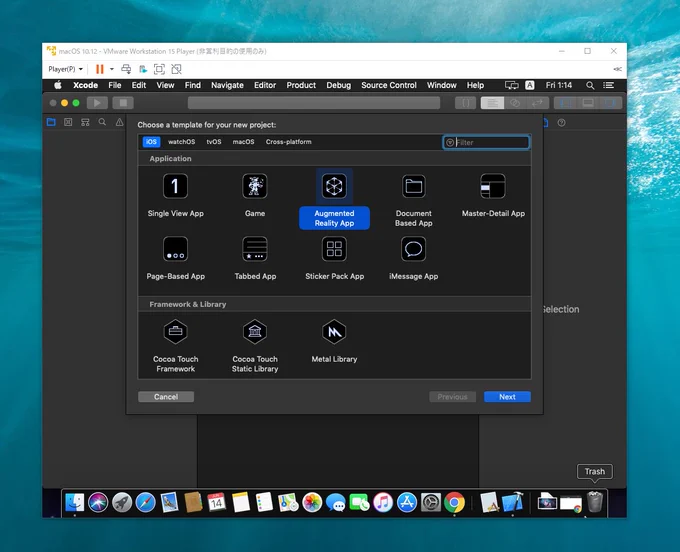
Task: Select the Cocoa Touch Framework template
Action: coord(175,346)
